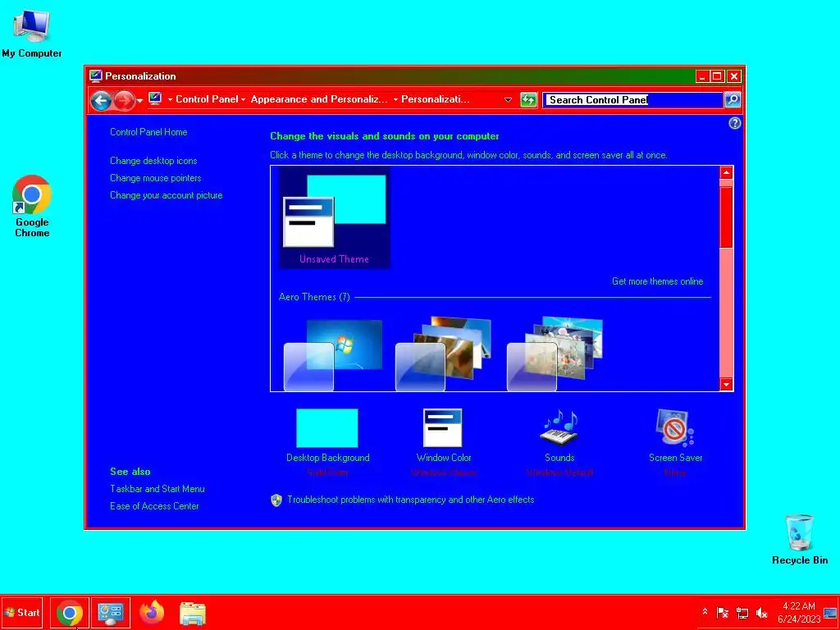Open Recycle Bin desktop icon
840x630 pixels.
pos(799,540)
